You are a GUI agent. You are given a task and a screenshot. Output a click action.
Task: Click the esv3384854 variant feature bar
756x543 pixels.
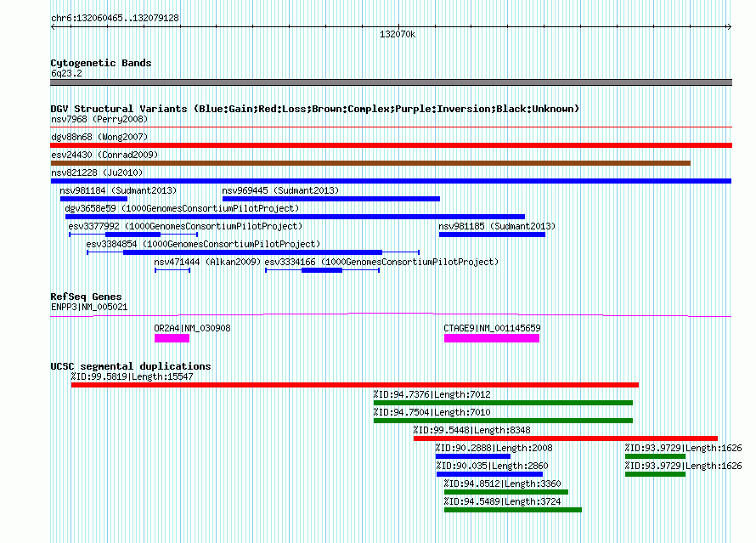[252, 252]
